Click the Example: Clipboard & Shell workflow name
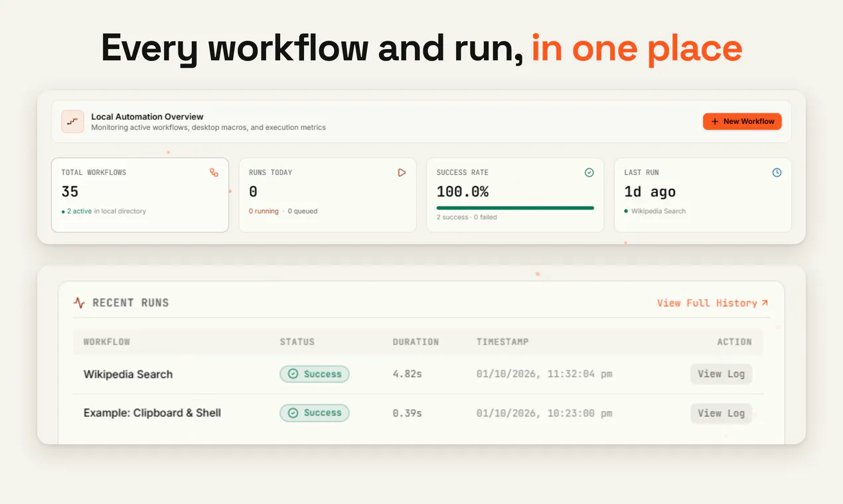843x504 pixels. coord(152,412)
